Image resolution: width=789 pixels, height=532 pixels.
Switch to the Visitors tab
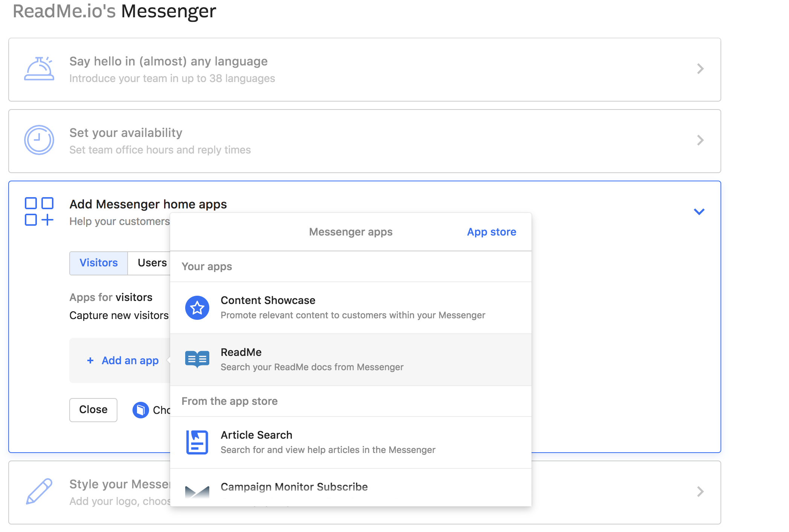(x=99, y=263)
